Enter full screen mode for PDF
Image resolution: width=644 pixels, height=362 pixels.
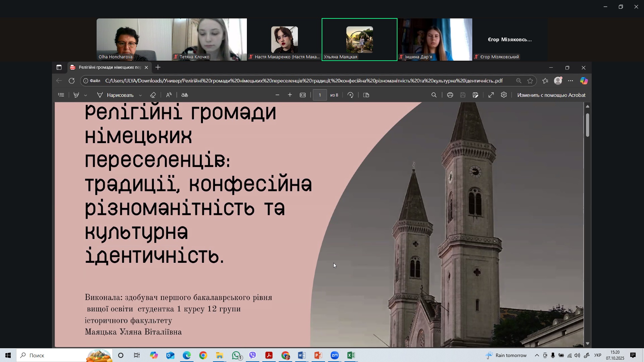pyautogui.click(x=491, y=95)
